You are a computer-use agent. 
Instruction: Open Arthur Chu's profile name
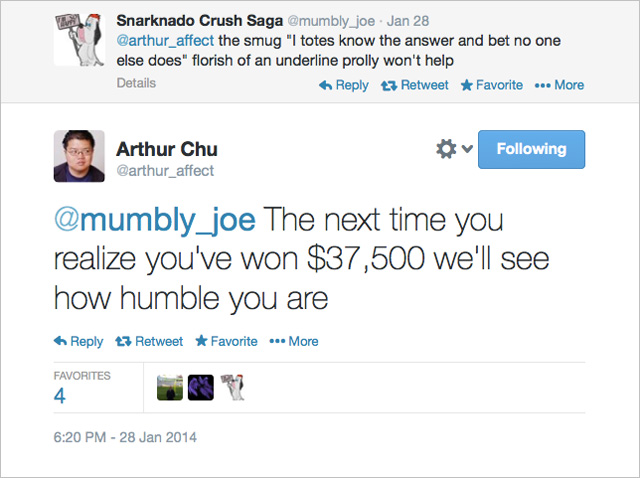tap(167, 149)
